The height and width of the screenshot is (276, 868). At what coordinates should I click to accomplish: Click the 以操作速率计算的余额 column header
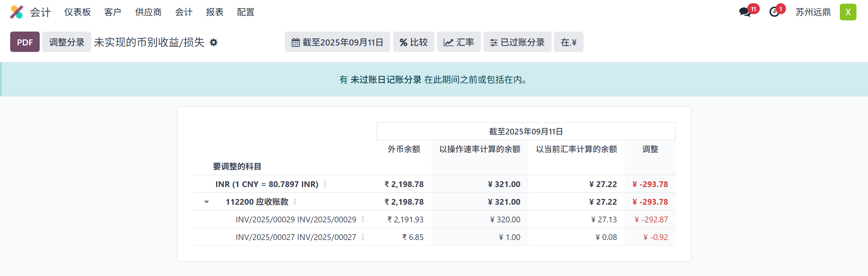click(480, 149)
